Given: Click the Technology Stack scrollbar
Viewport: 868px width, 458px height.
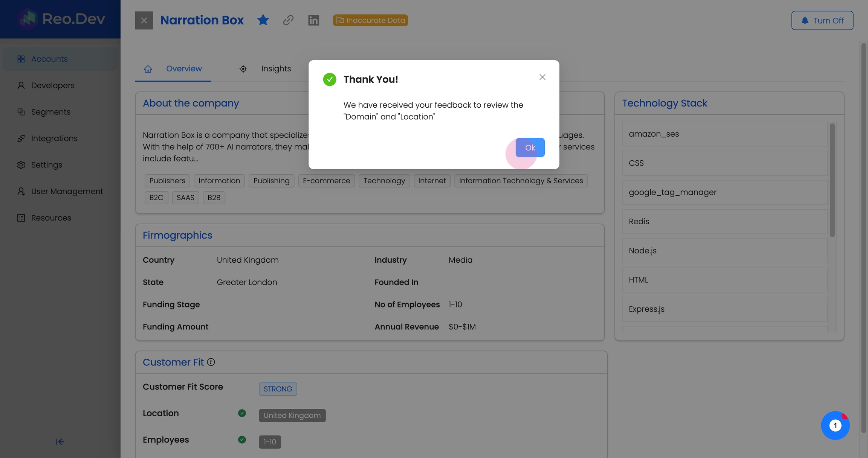Looking at the screenshot, I should coord(832,181).
